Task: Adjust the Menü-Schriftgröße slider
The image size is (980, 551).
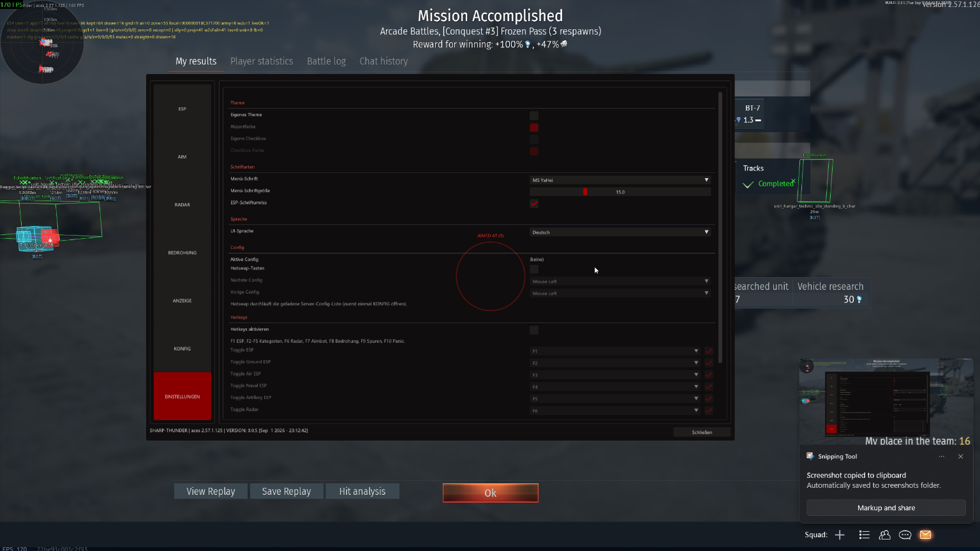Action: click(x=620, y=192)
